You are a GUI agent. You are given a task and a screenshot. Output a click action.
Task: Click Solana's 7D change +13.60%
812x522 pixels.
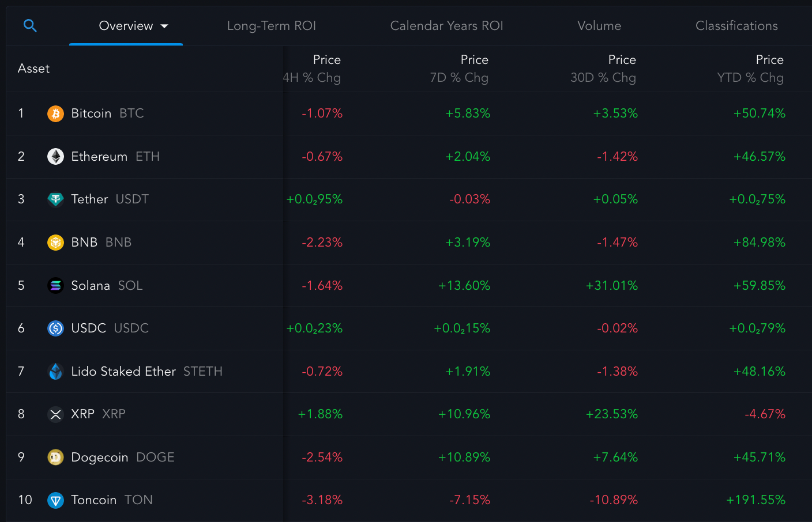click(464, 286)
